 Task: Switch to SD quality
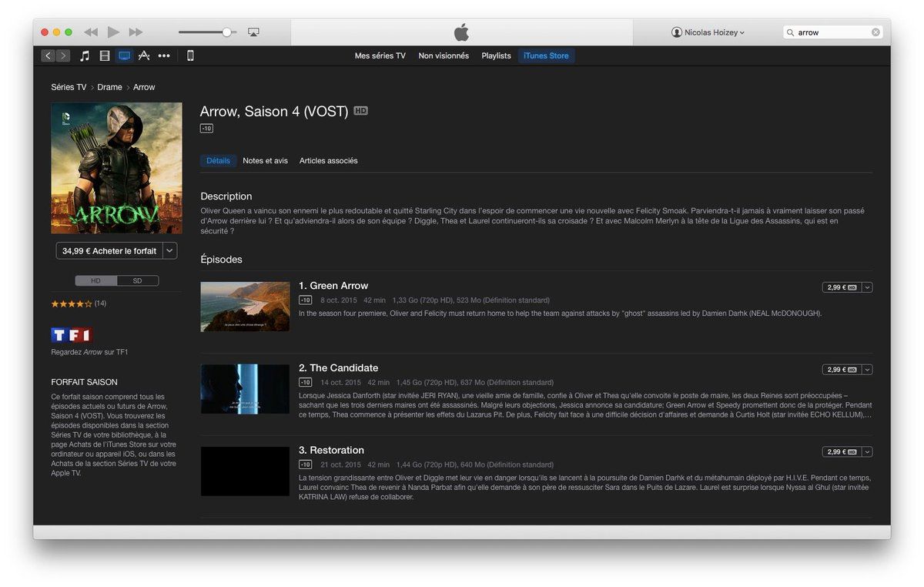tap(138, 281)
